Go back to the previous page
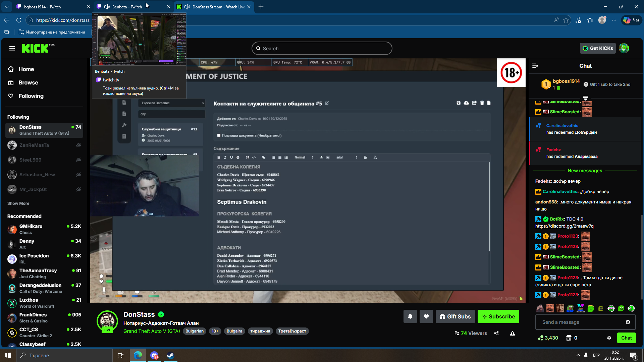The image size is (644, 362). click(x=7, y=20)
